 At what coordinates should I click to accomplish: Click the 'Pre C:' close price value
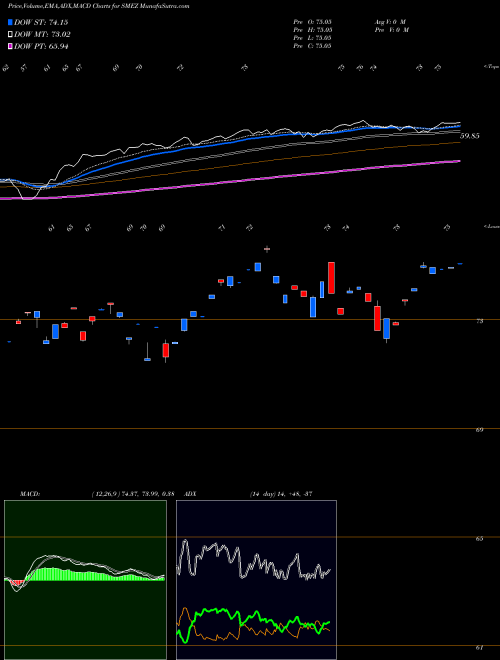pyautogui.click(x=313, y=45)
